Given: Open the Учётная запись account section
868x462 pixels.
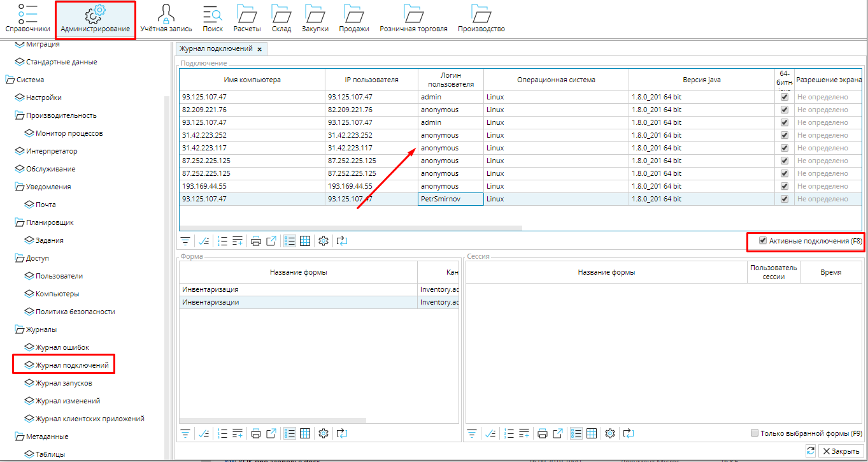Looking at the screenshot, I should tap(166, 18).
